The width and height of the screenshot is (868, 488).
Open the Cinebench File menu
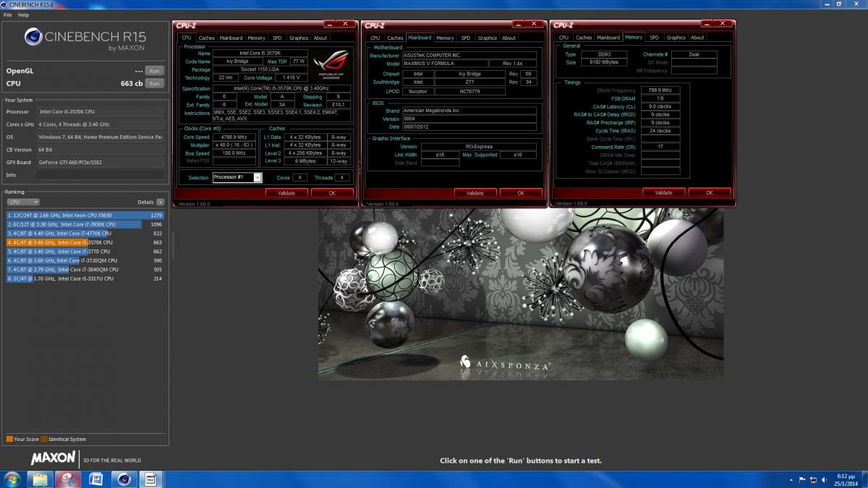(7, 14)
